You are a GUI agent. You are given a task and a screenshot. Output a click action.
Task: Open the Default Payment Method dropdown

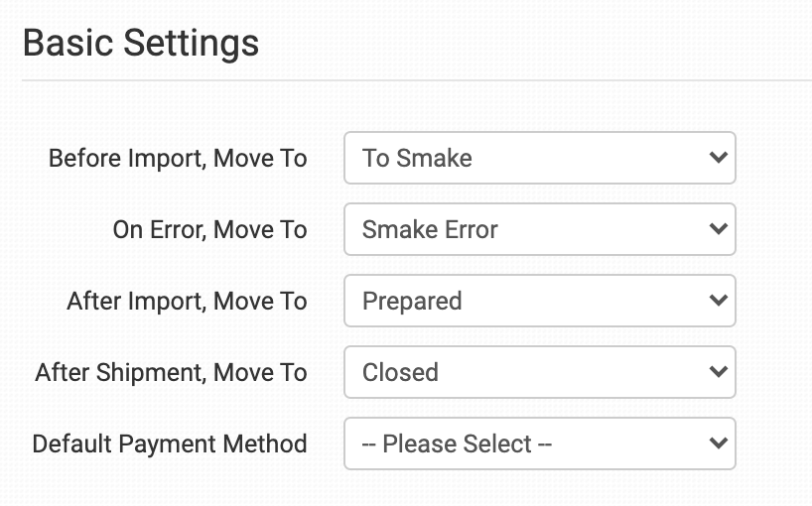(539, 443)
